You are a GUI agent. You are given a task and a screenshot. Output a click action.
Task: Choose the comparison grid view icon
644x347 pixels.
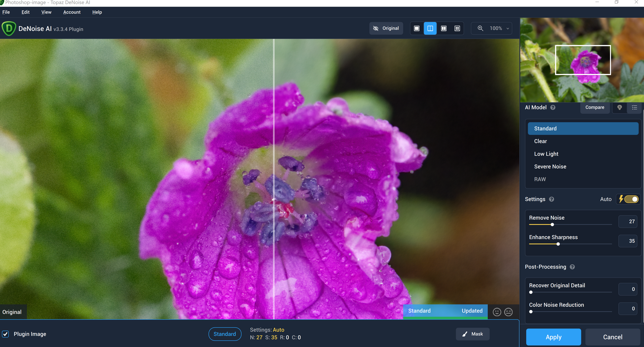pyautogui.click(x=457, y=28)
